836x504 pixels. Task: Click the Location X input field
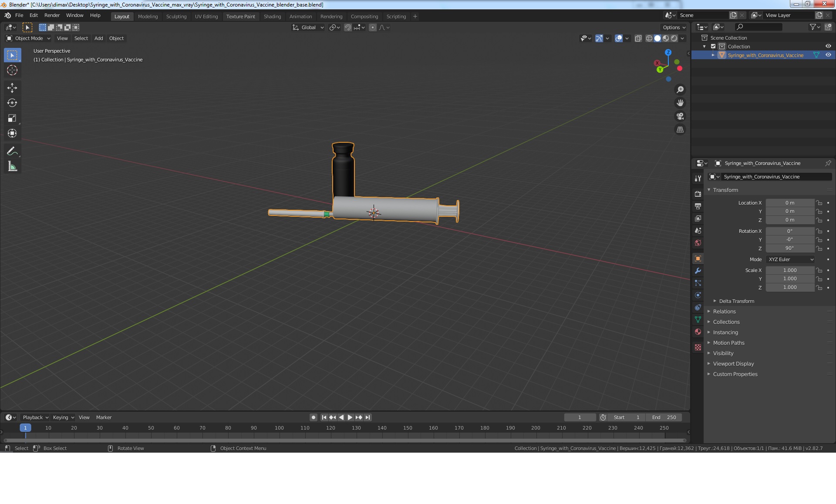[789, 202]
